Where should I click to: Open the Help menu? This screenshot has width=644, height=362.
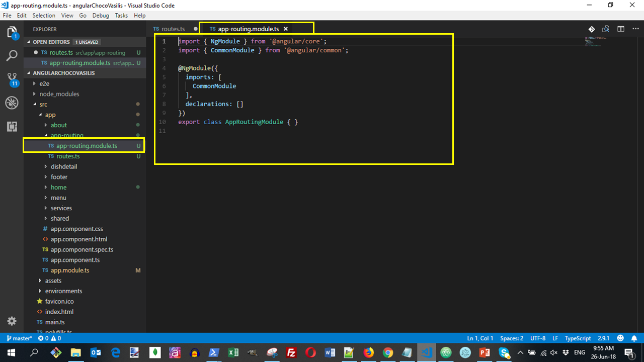139,16
